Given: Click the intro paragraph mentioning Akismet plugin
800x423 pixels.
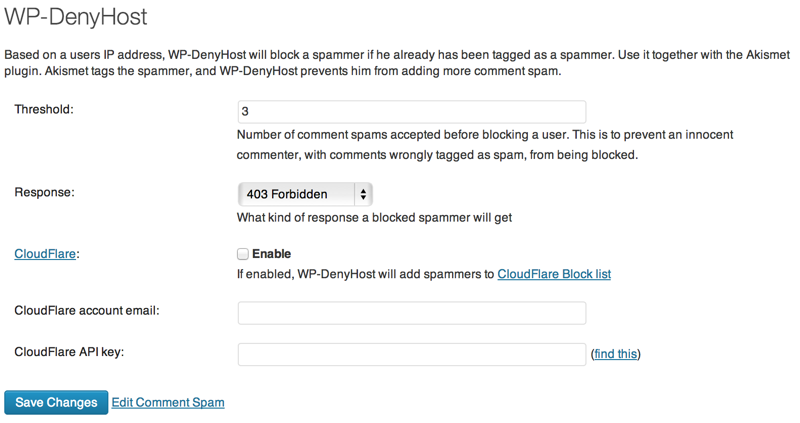Looking at the screenshot, I should click(x=397, y=63).
